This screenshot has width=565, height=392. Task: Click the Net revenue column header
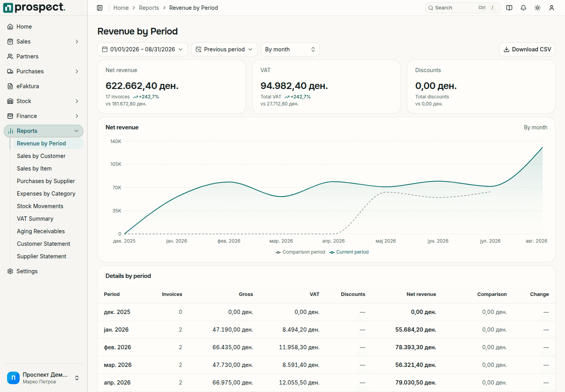pos(421,294)
